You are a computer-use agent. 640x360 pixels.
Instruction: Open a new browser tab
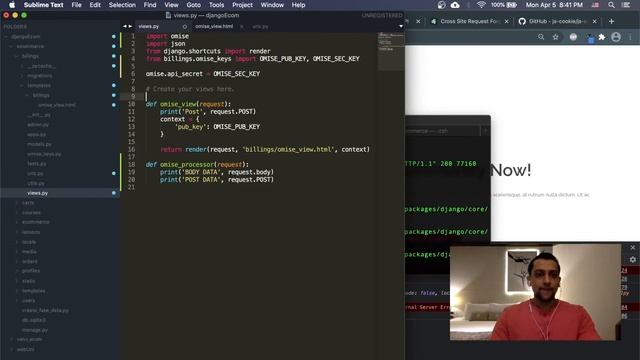(x=611, y=21)
